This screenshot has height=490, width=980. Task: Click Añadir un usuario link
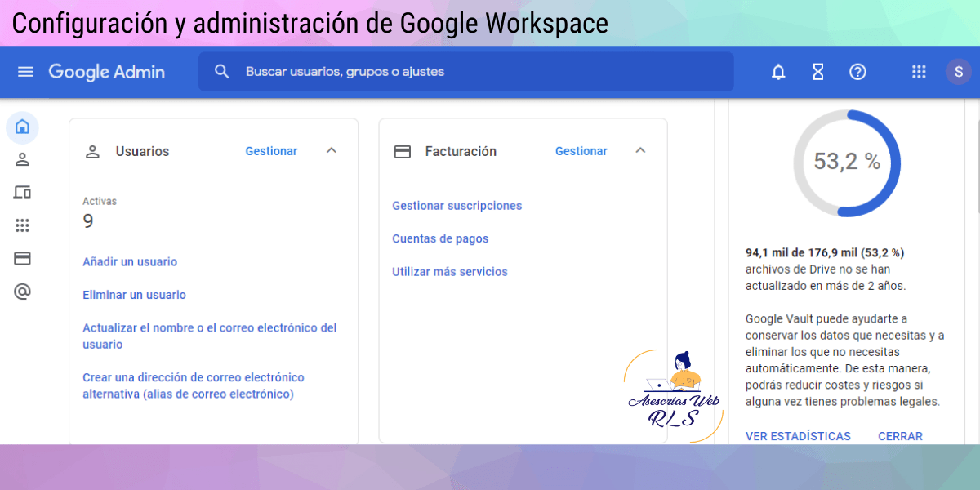(130, 262)
